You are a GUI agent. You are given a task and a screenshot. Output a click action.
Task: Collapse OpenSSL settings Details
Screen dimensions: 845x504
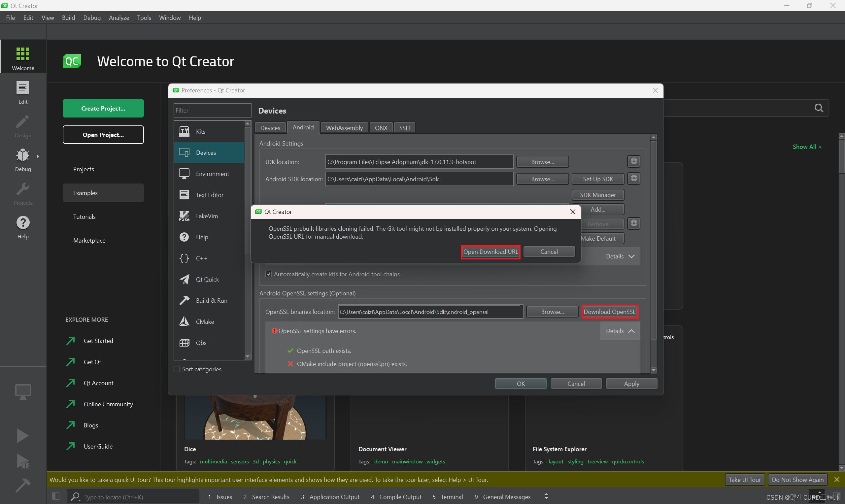(620, 331)
